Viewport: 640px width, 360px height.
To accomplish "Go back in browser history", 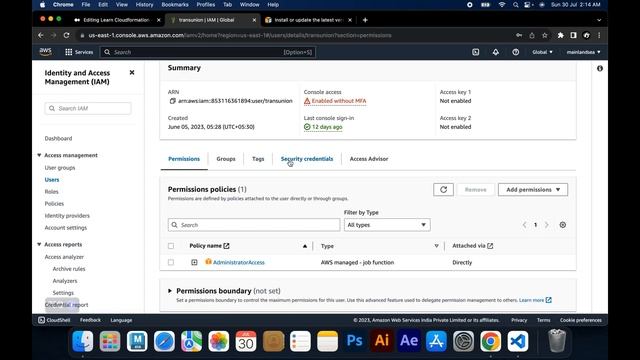I will pyautogui.click(x=41, y=36).
